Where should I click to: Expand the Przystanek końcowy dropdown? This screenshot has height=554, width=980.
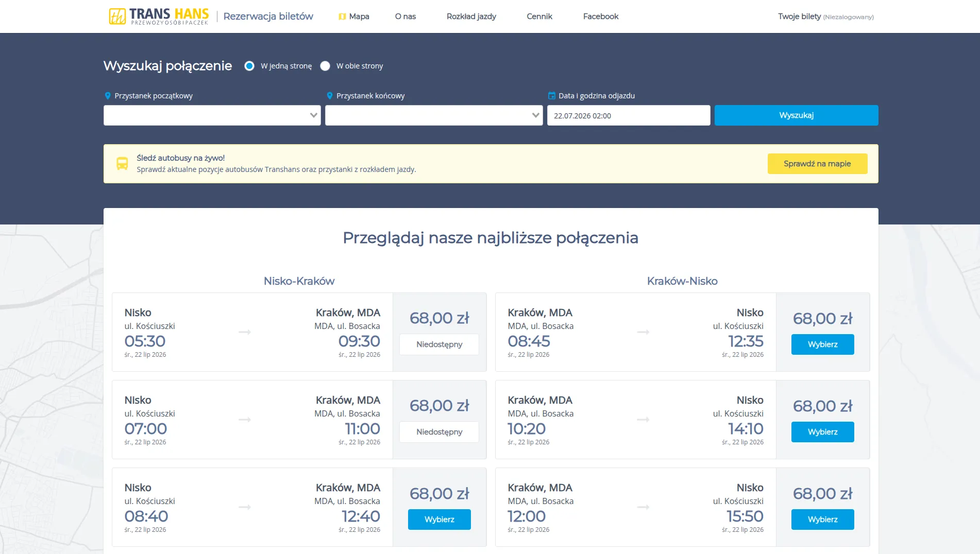click(434, 115)
